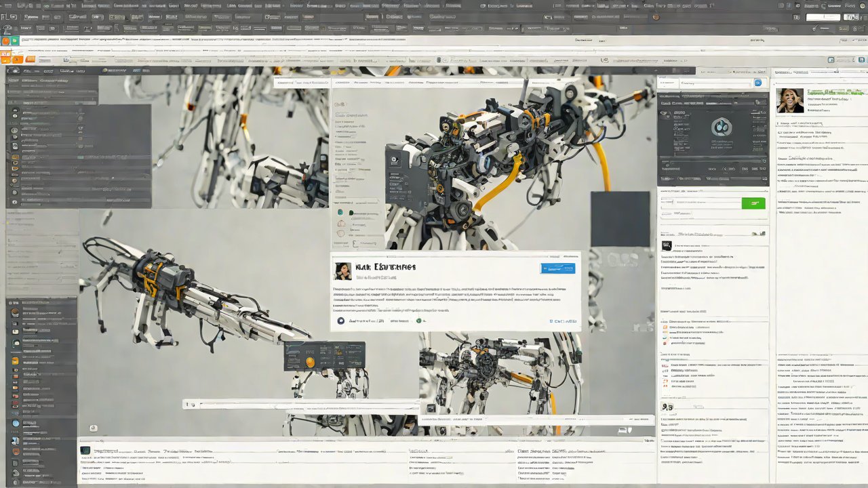Screen dimensions: 868x488
Task: Click the green circle icon under post text
Action: 418,321
